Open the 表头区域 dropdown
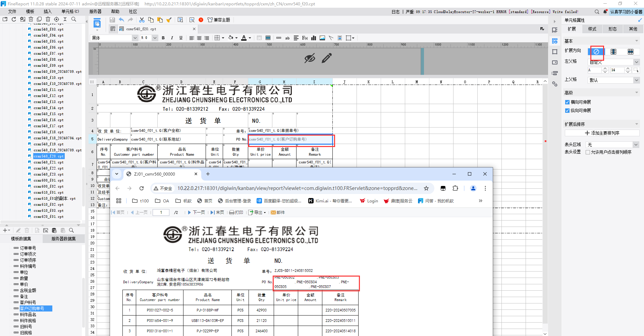Viewport: 644px width, 336px height. click(612, 145)
